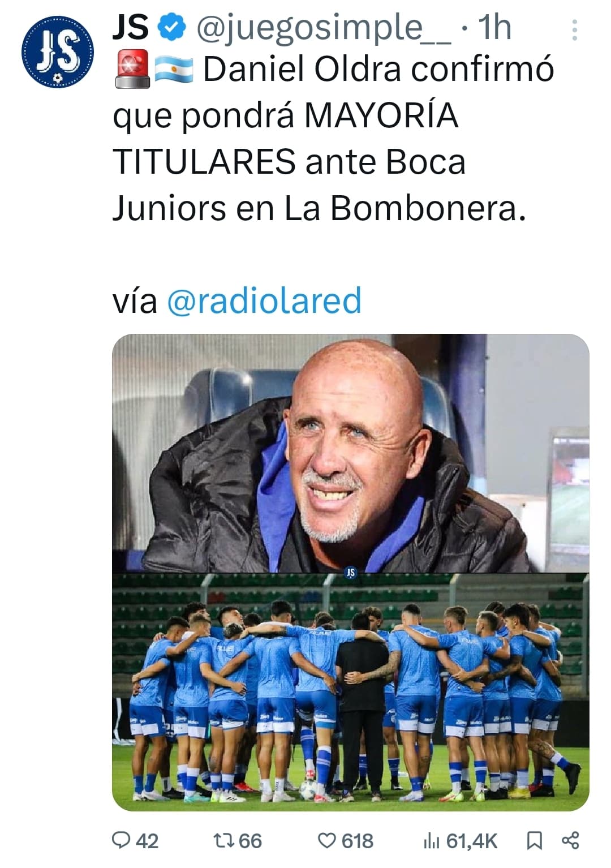611x868 pixels.
Task: Open the @juegosimple__ handle
Action: [324, 28]
